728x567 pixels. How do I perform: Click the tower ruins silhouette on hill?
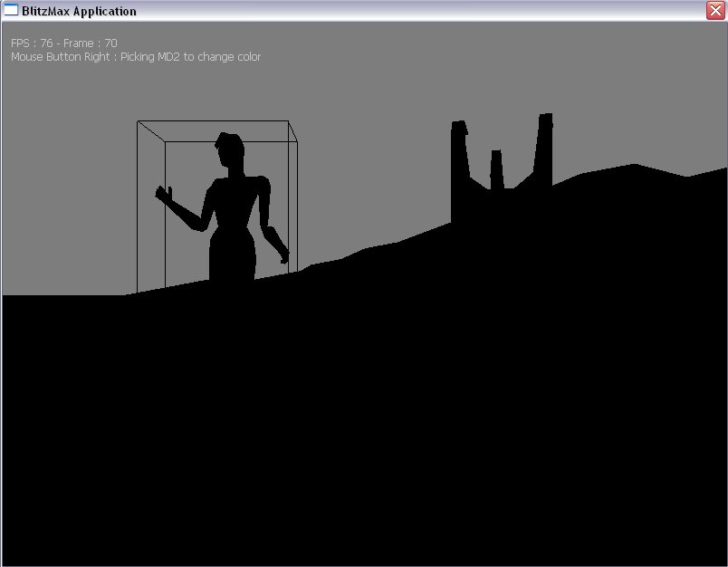tap(502, 168)
